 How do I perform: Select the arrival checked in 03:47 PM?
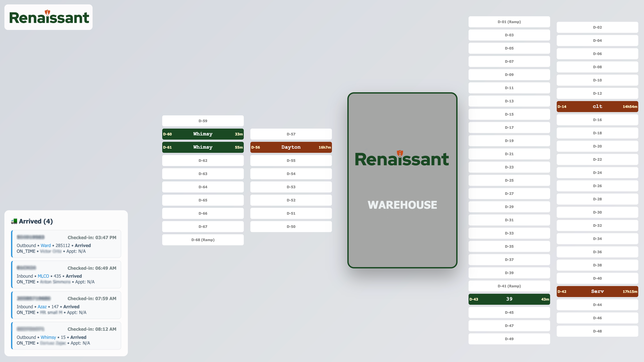(x=66, y=244)
